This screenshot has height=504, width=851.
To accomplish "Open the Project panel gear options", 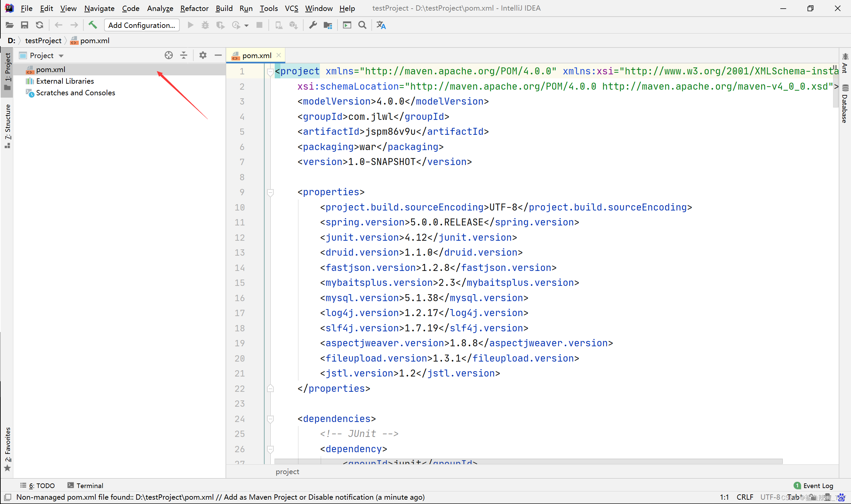I will (203, 55).
